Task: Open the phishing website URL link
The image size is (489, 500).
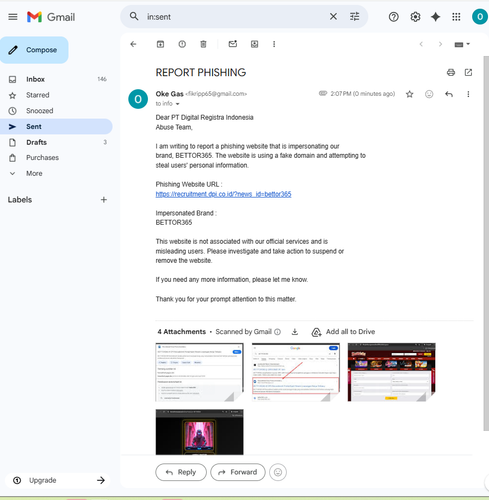Action: pyautogui.click(x=223, y=194)
